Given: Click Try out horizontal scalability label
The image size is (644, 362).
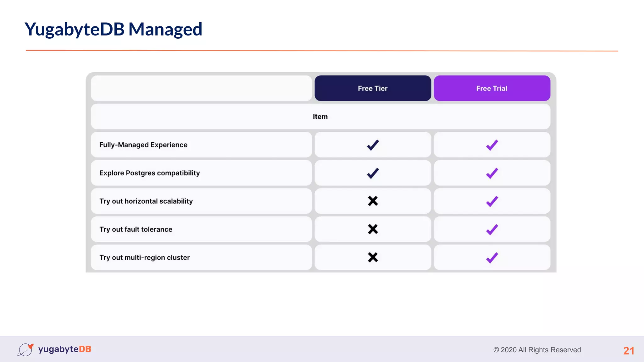Looking at the screenshot, I should (x=146, y=201).
